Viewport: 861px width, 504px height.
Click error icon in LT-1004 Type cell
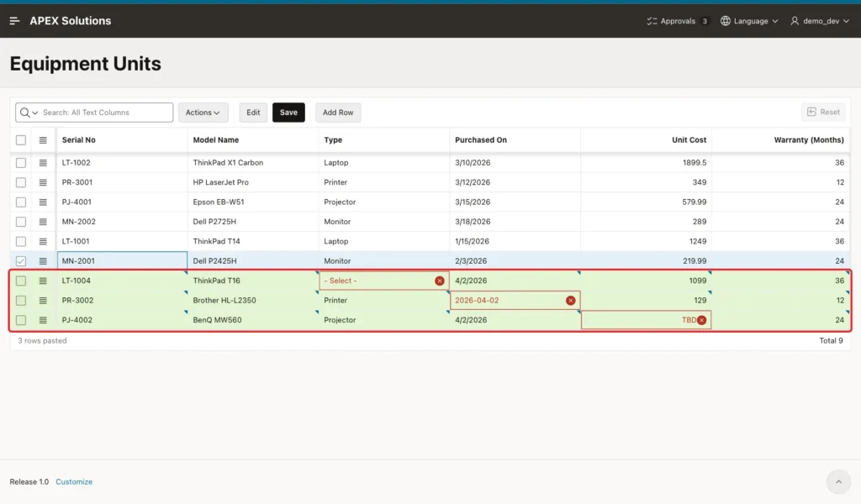coord(439,281)
